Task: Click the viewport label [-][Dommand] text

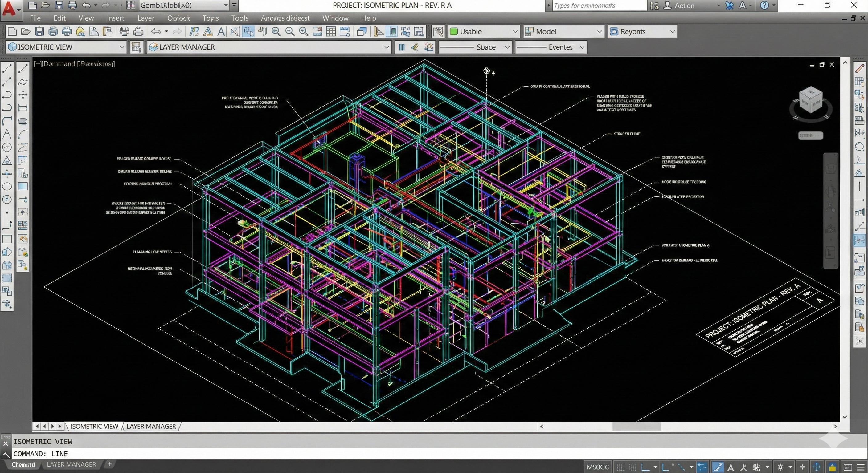Action: coord(74,64)
